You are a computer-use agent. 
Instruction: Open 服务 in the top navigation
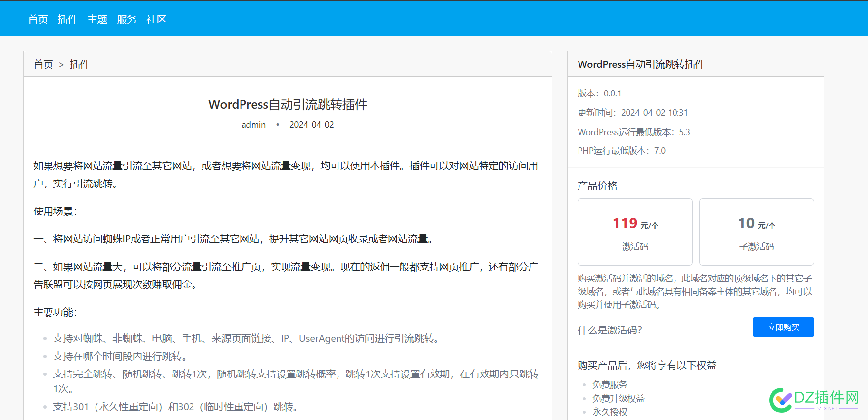[127, 19]
